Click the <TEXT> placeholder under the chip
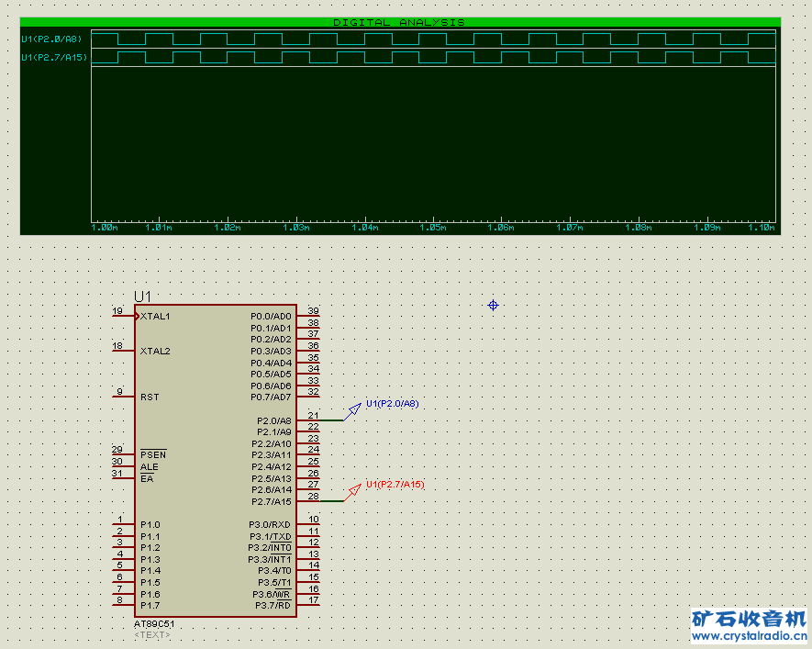Viewport: 812px width, 649px height. [x=152, y=634]
